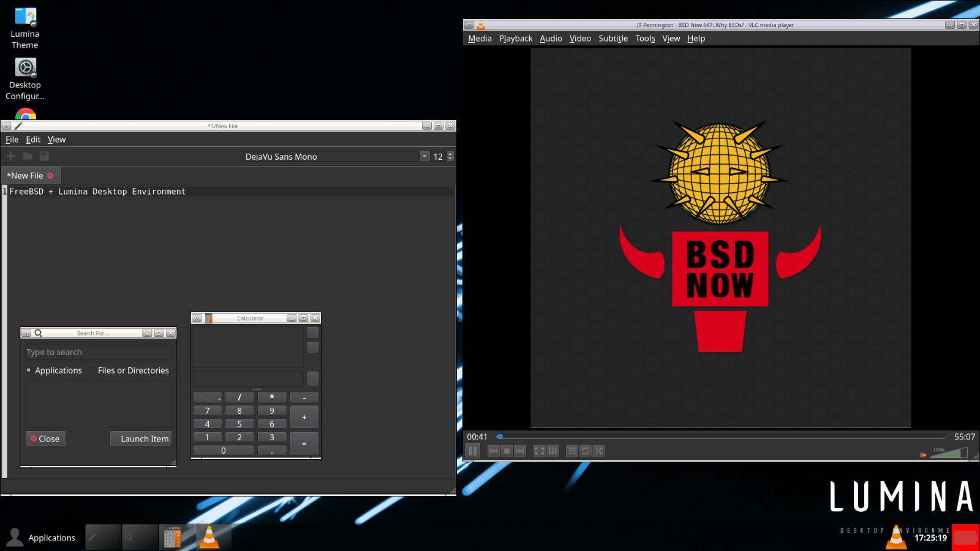Click the text line FreeBSD + Lumina Desktop Environment

point(97,192)
